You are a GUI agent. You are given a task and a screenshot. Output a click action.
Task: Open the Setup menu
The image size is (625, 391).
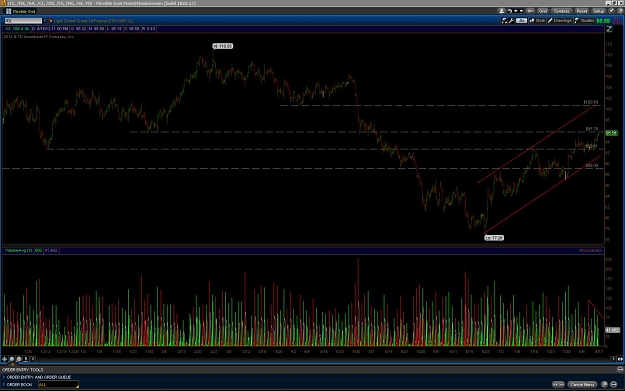pyautogui.click(x=598, y=11)
